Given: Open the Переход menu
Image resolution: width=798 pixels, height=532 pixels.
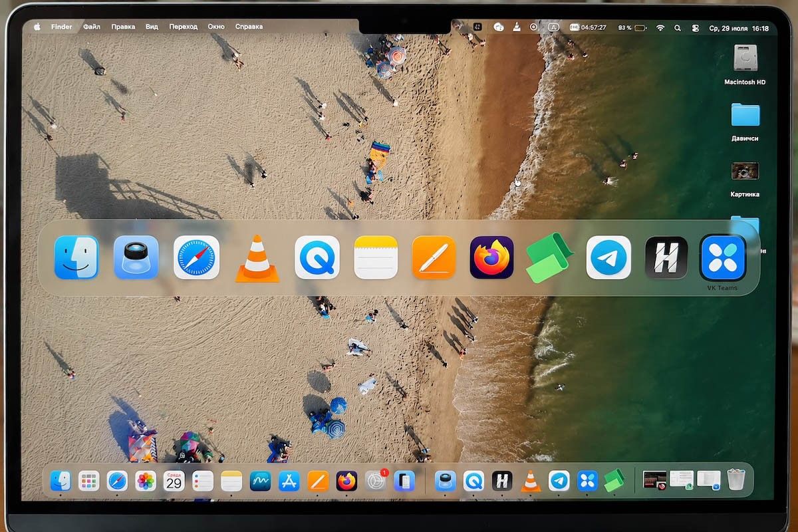Looking at the screenshot, I should 183,27.
